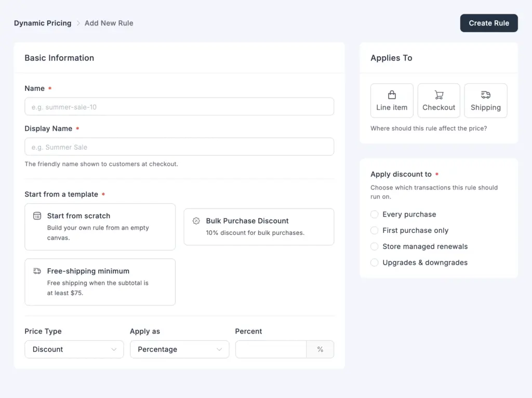This screenshot has width=532, height=398.
Task: Click the Checkout cart icon
Action: pyautogui.click(x=438, y=95)
